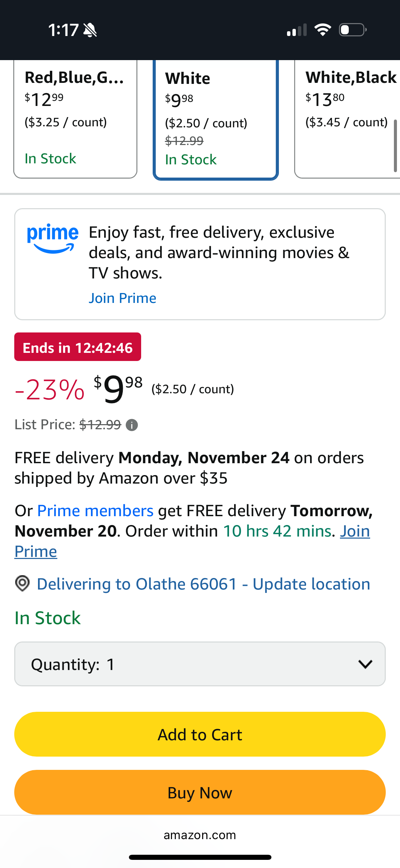Screen dimensions: 400x868
Task: Select the Red,Blue,G... color option
Action: point(75,119)
